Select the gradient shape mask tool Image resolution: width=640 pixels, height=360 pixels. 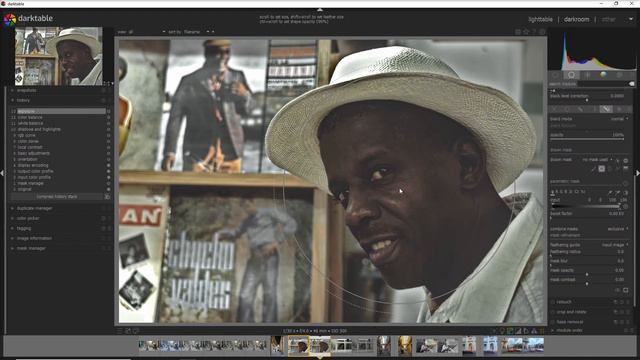pyautogui.click(x=626, y=169)
